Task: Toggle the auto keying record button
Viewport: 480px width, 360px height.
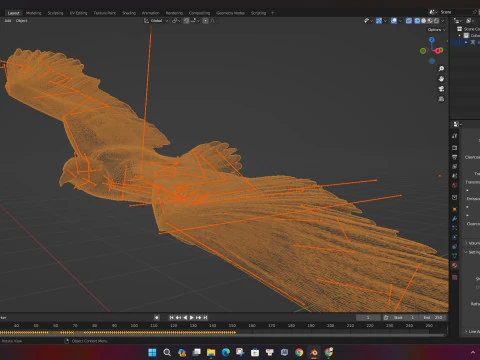Action: tap(157, 318)
